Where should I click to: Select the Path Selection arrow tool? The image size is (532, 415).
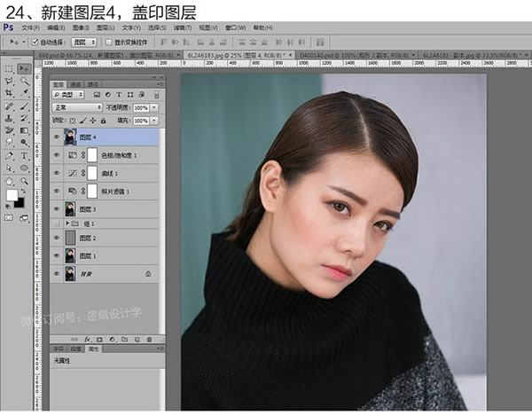pyautogui.click(x=9, y=168)
